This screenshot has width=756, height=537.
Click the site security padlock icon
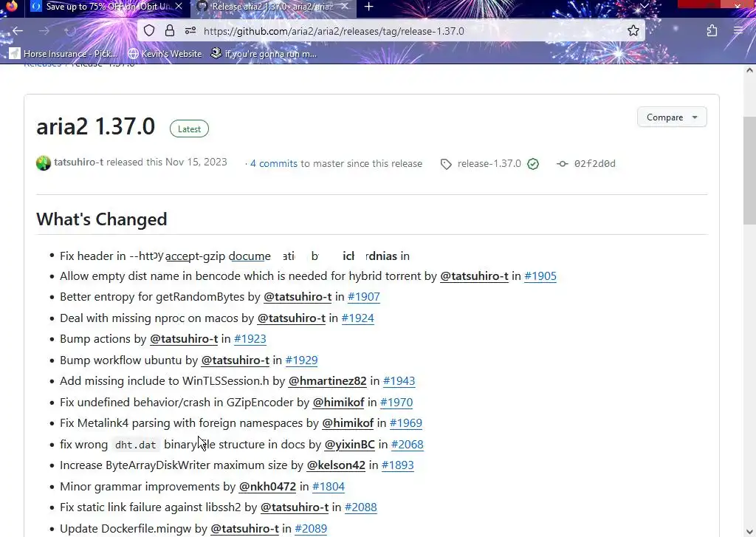click(169, 31)
